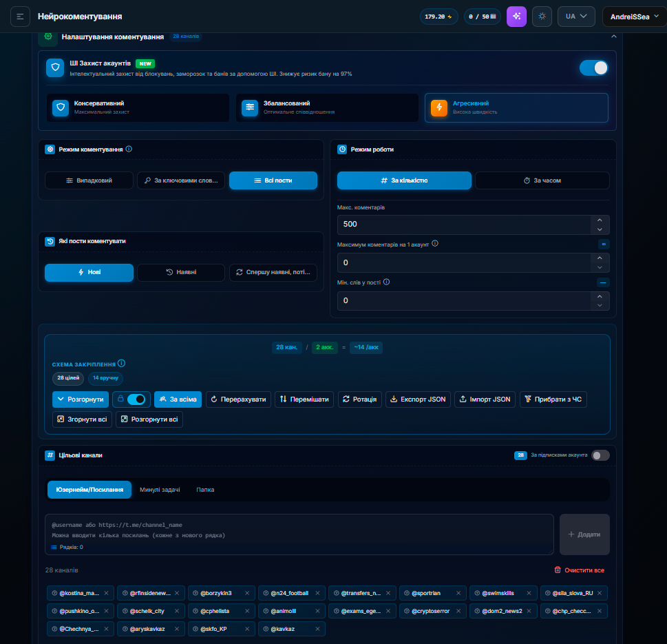This screenshot has height=644, width=667.
Task: Switch to Минулі задачі tab
Action: (x=160, y=490)
